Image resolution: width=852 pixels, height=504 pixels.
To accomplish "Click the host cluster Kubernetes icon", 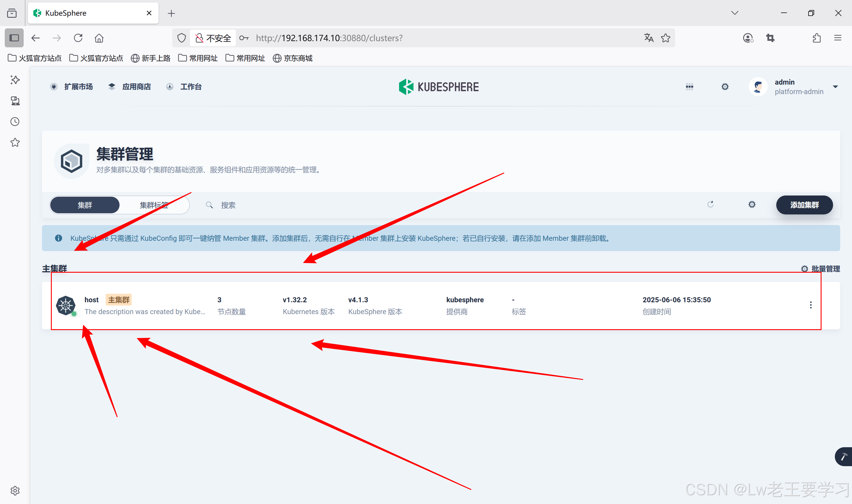I will click(66, 306).
